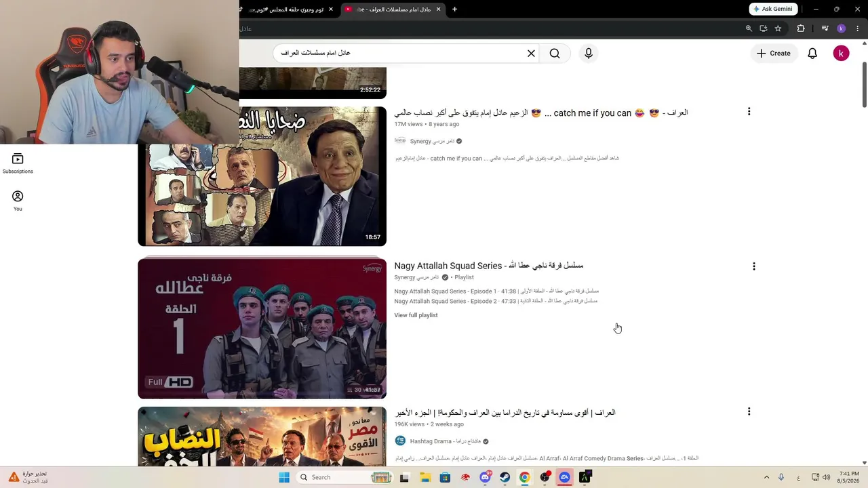Viewport: 868px width, 488px height.
Task: Open the weather warning widget on taskbar
Action: pyautogui.click(x=28, y=477)
